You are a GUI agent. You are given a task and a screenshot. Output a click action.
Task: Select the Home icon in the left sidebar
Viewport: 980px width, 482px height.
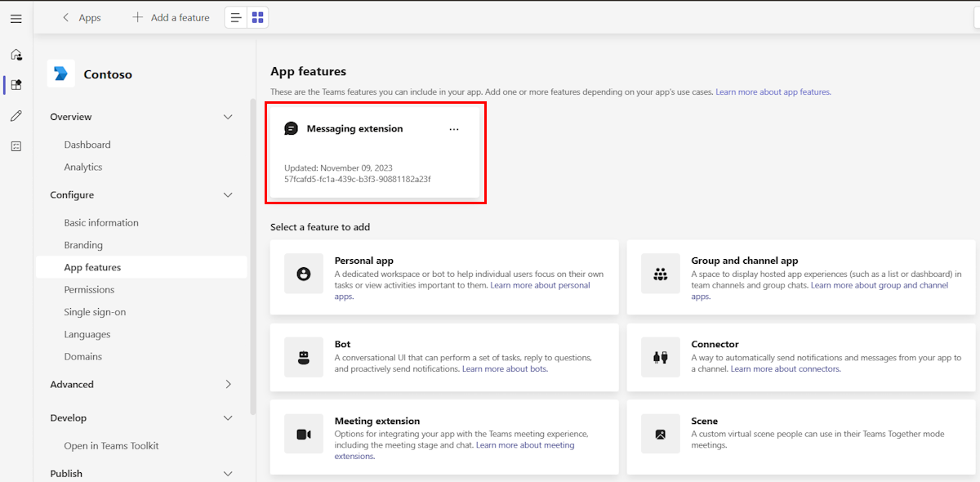pyautogui.click(x=16, y=54)
